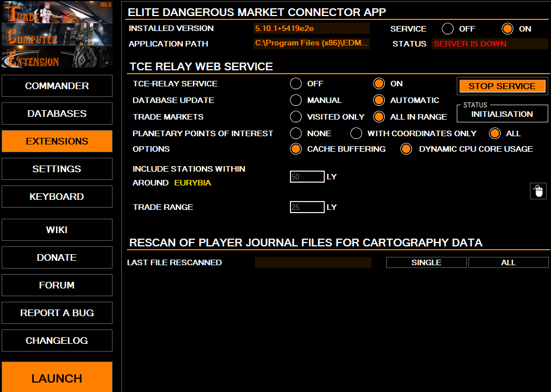Viewport: 551px width, 392px height.
Task: Click the LAUNCH button
Action: pyautogui.click(x=57, y=377)
